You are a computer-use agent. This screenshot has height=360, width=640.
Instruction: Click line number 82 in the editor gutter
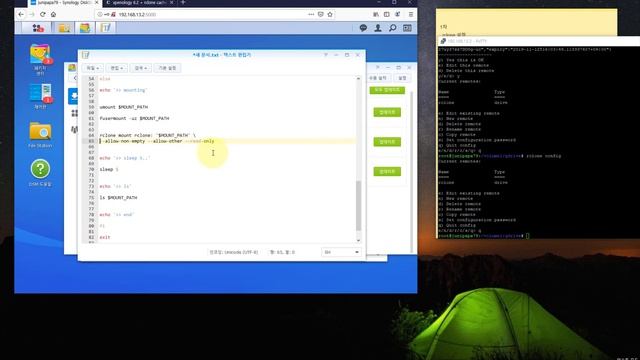pyautogui.click(x=91, y=237)
